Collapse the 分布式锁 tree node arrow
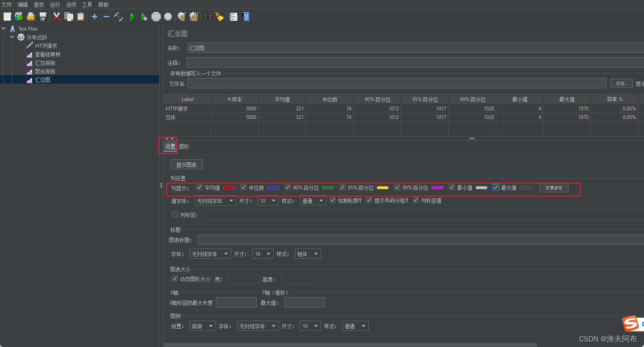The height and width of the screenshot is (347, 644). [12, 37]
